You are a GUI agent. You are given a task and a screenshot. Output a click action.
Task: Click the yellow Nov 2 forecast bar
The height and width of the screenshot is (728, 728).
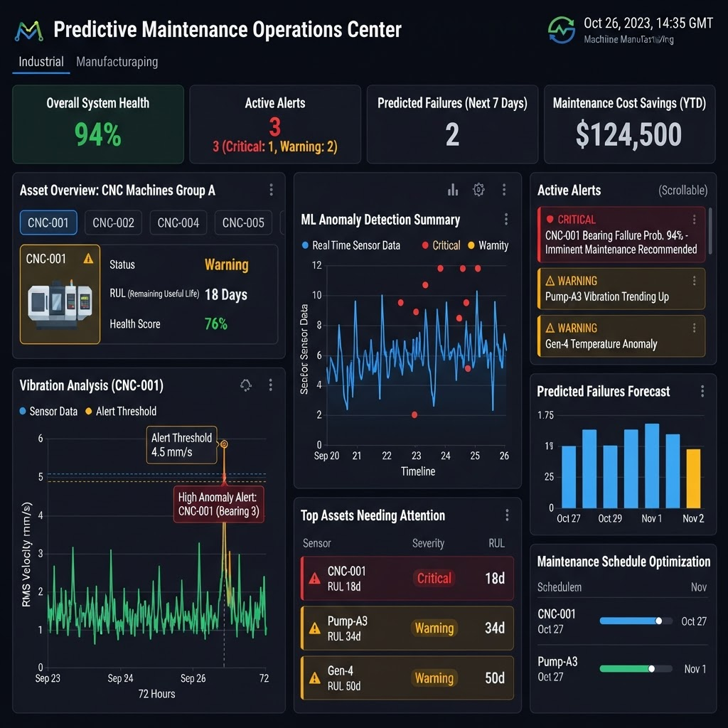pyautogui.click(x=693, y=478)
